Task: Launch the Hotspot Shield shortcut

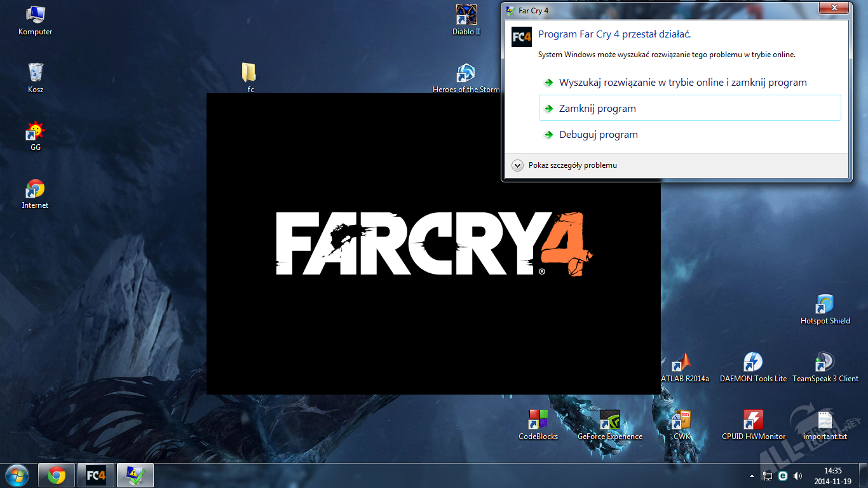Action: pyautogui.click(x=825, y=305)
